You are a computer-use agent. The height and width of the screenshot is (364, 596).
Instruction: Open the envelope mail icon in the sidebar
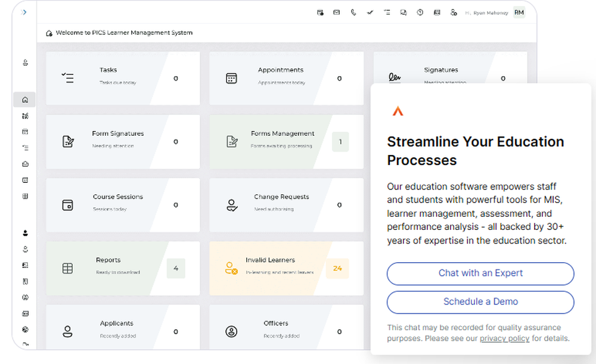click(24, 164)
